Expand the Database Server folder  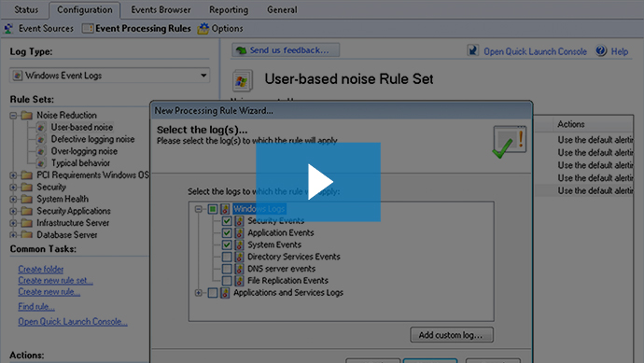coord(14,235)
